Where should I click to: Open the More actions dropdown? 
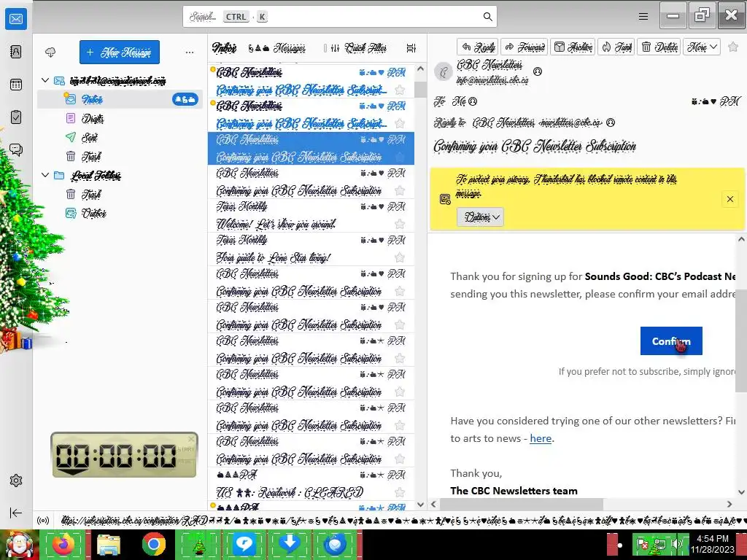pyautogui.click(x=702, y=47)
